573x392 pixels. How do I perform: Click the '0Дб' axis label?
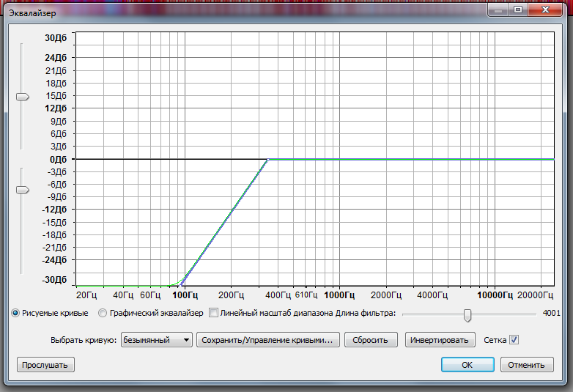[58, 160]
